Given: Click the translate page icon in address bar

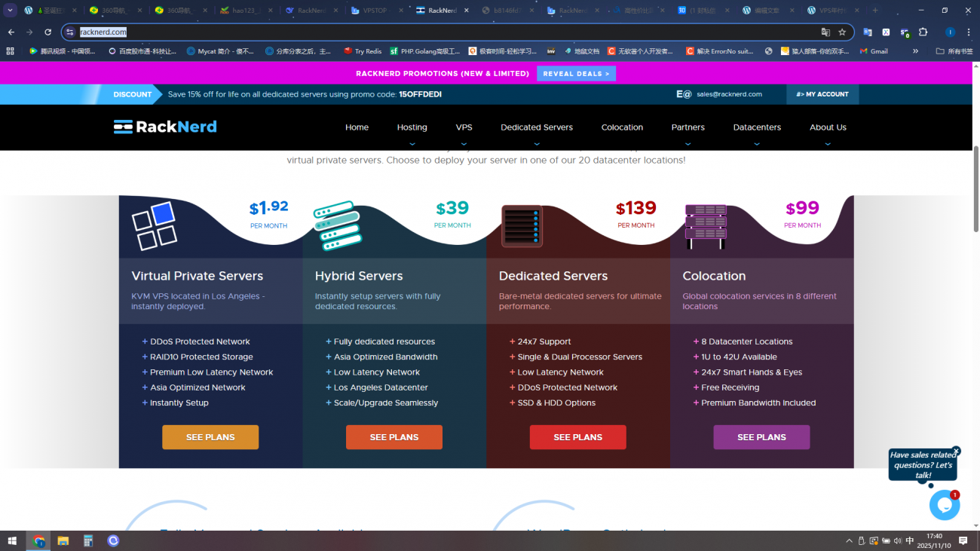Looking at the screenshot, I should click(x=825, y=32).
